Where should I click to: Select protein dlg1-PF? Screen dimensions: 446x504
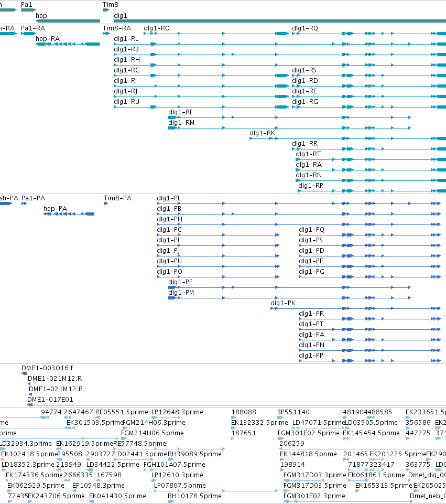click(290, 287)
